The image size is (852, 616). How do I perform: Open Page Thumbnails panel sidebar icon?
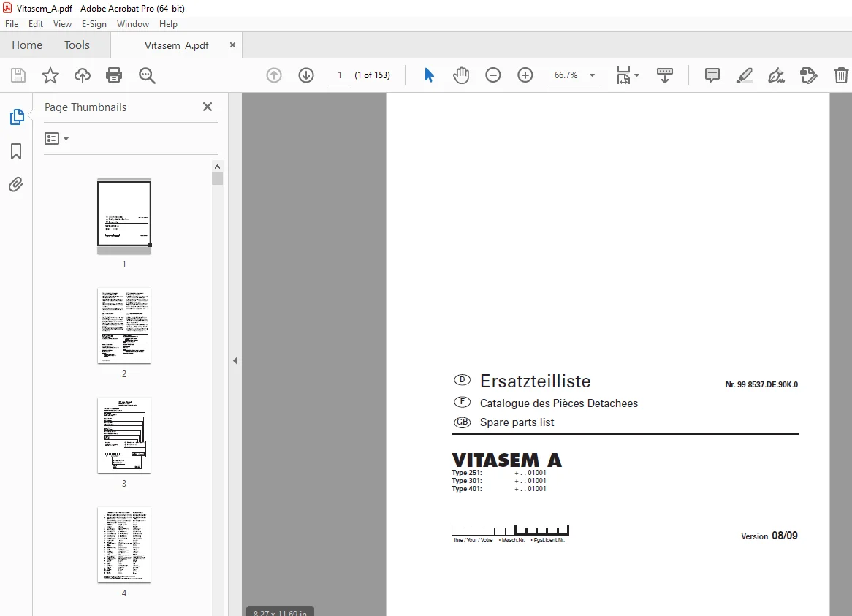17,117
